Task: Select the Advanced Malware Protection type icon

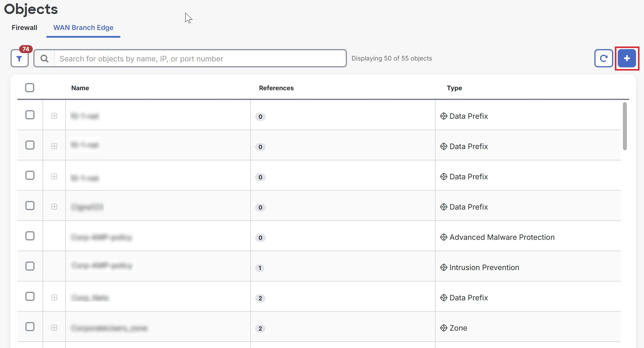Action: point(444,237)
